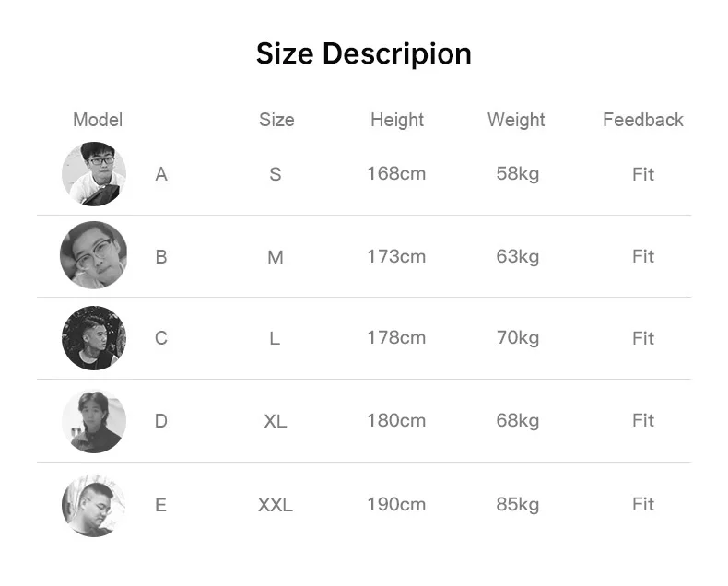Select the Model column header
Image resolution: width=728 pixels, height=586 pixels.
[x=98, y=120]
